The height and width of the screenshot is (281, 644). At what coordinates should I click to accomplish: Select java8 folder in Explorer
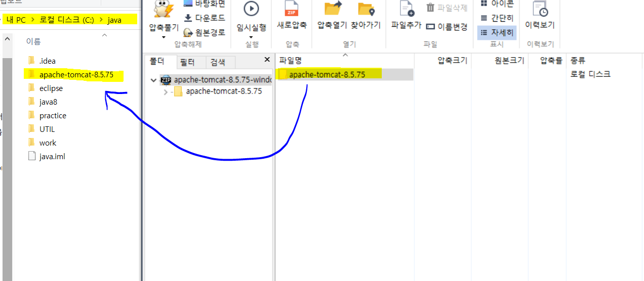pyautogui.click(x=42, y=102)
